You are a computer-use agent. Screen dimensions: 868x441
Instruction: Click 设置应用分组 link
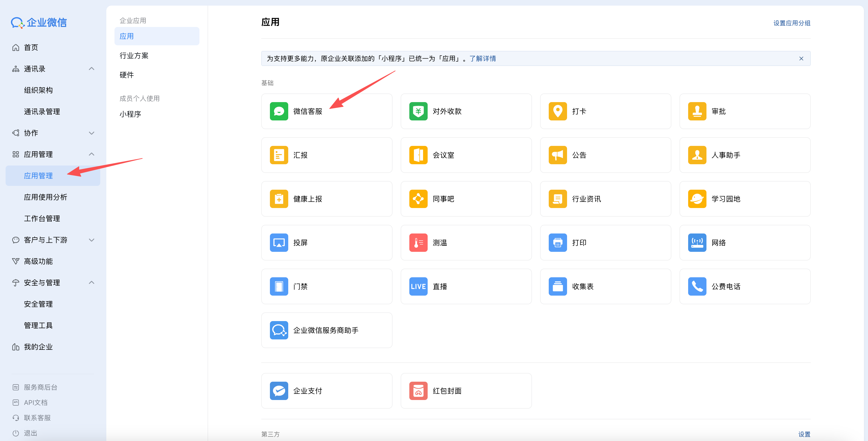[791, 23]
